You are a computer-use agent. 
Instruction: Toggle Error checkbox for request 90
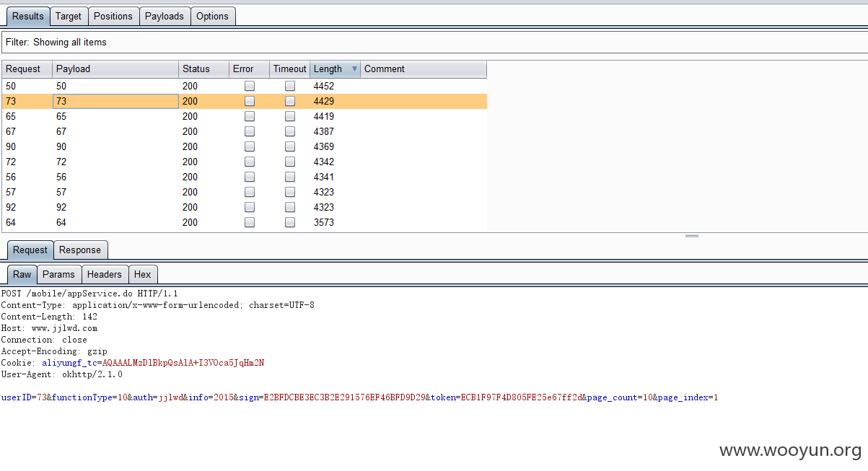[x=250, y=146]
